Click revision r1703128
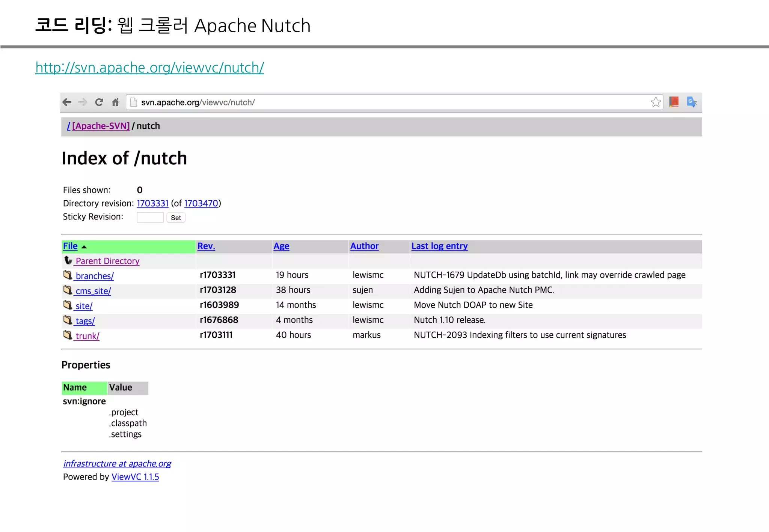 tap(218, 290)
